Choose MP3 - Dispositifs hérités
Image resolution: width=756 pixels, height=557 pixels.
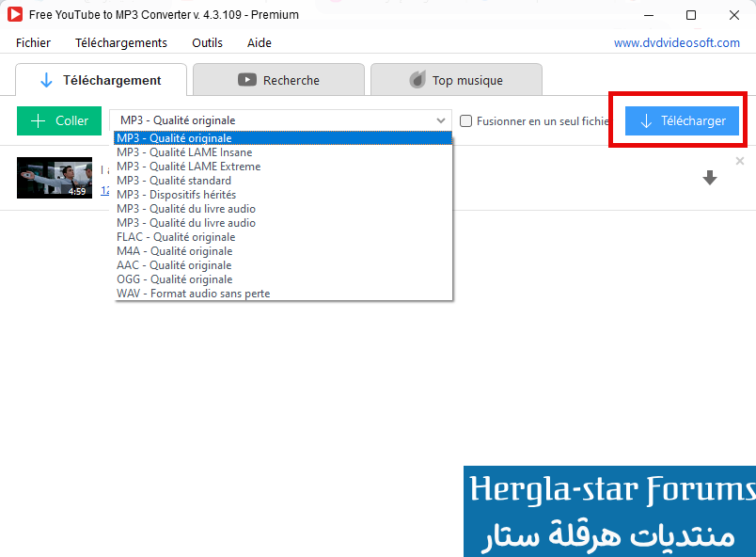(x=284, y=195)
